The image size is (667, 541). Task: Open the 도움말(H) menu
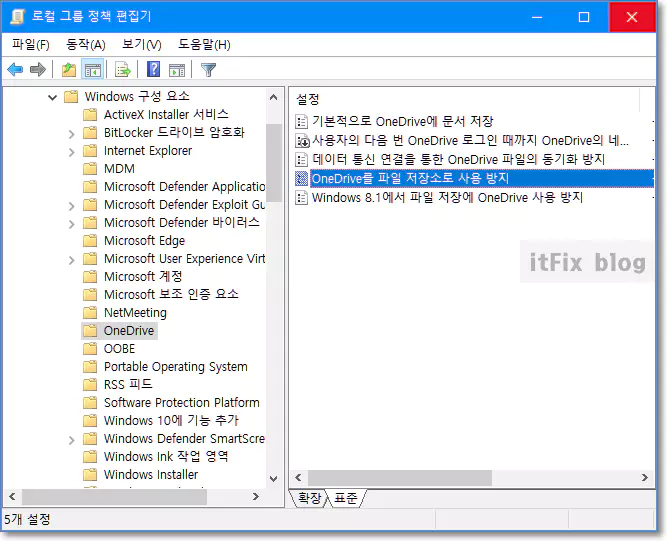[204, 44]
